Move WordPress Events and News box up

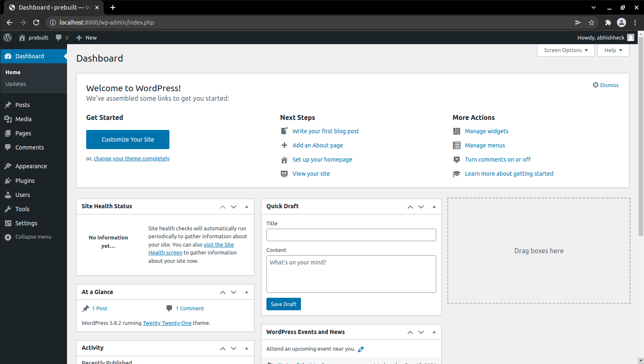[x=410, y=332]
